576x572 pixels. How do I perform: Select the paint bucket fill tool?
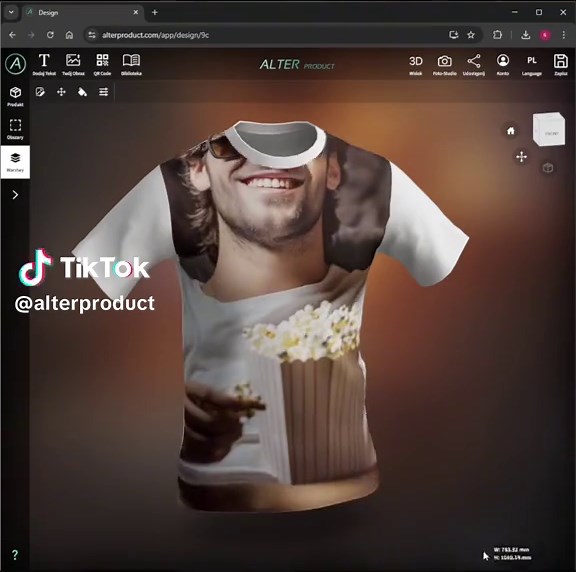point(82,92)
